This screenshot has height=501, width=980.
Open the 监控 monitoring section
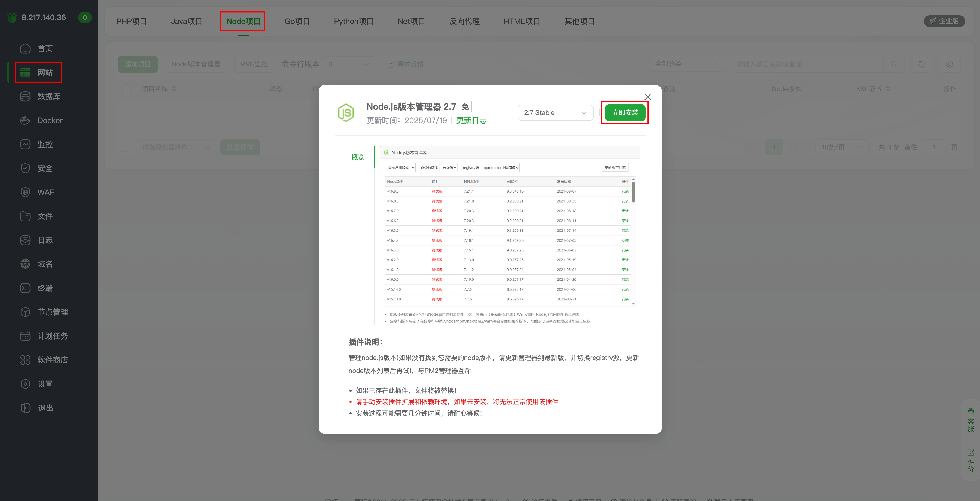tap(46, 144)
